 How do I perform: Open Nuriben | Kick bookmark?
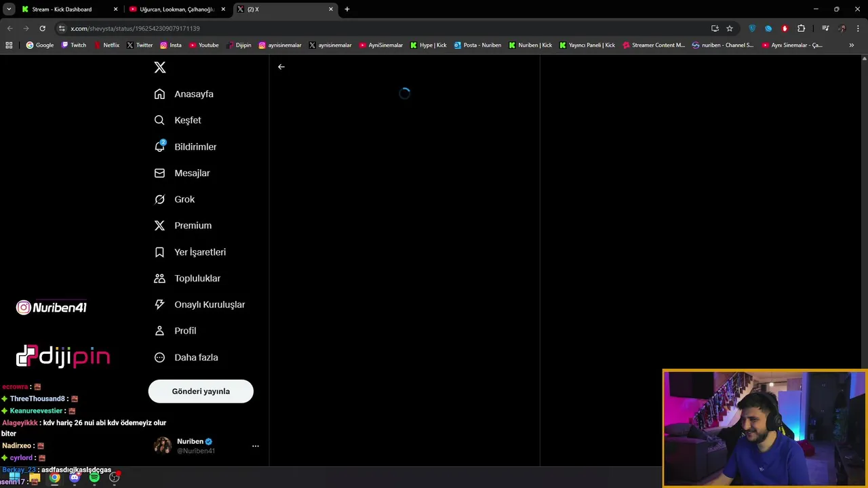(x=530, y=45)
